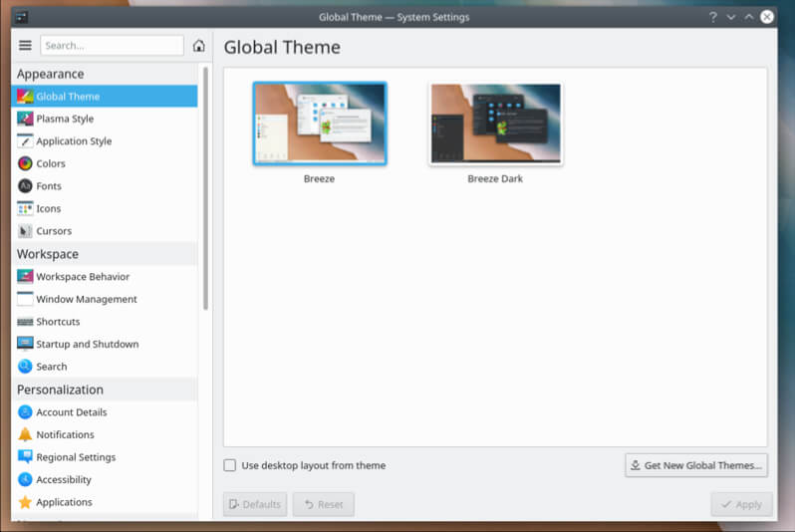Image resolution: width=795 pixels, height=532 pixels.
Task: Minimize window with titlebar down arrow
Action: tap(730, 17)
